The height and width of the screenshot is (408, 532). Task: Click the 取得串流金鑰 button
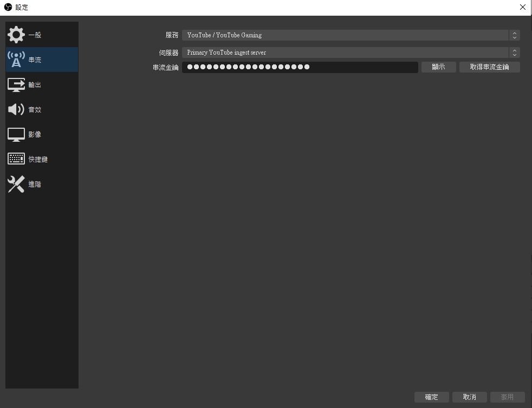coord(489,67)
